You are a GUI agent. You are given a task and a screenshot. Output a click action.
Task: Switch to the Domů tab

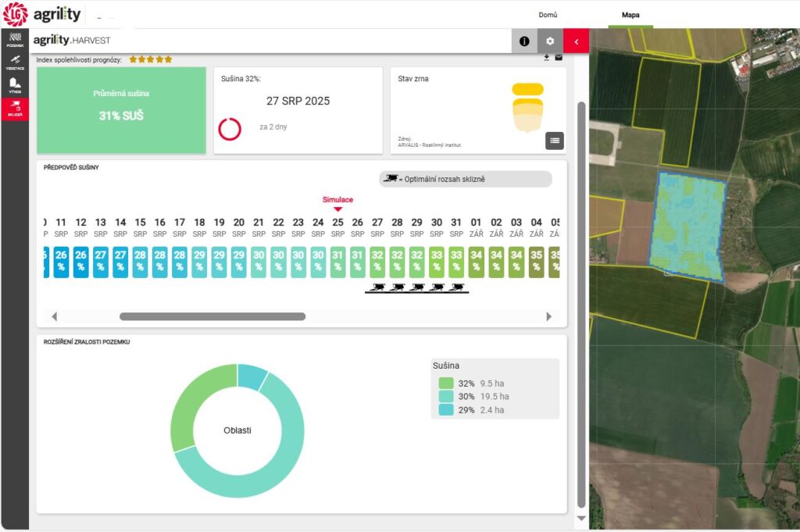pyautogui.click(x=548, y=15)
